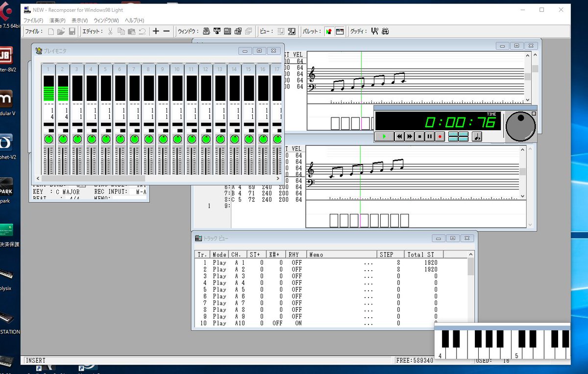Save the song using the floppy icon
588x374 pixels.
click(x=72, y=31)
